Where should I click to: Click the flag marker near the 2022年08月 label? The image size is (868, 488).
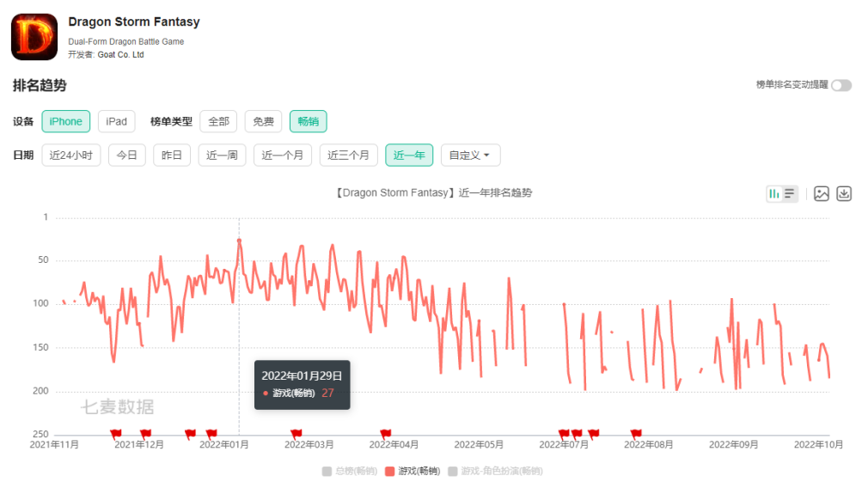636,434
